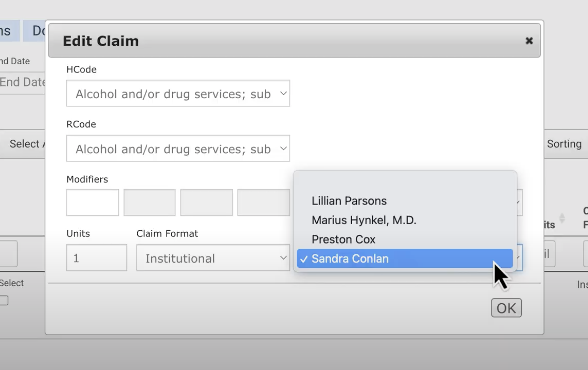Close the Edit Claim dialog
588x370 pixels.
[x=529, y=40]
